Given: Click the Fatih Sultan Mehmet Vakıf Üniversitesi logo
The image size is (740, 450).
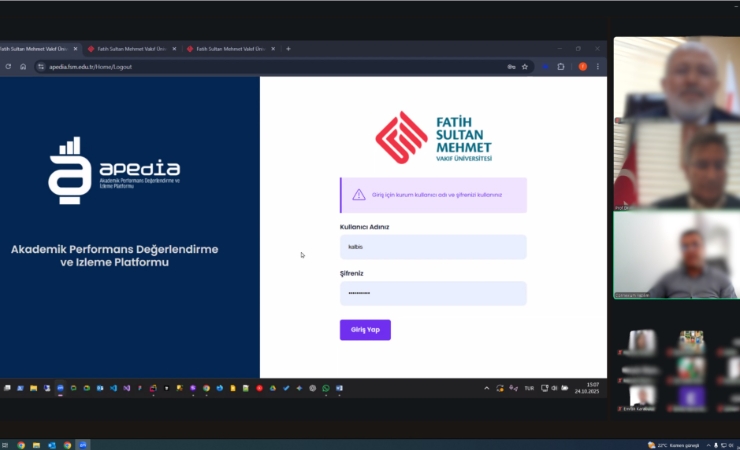Looking at the screenshot, I should point(433,138).
